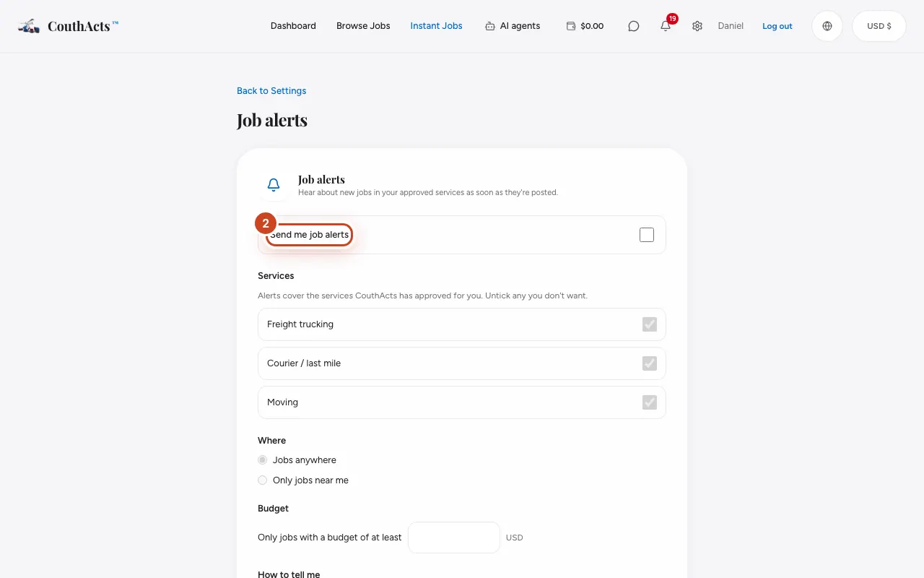This screenshot has width=924, height=578.
Task: Click the Freight trucking label text
Action: pos(300,324)
